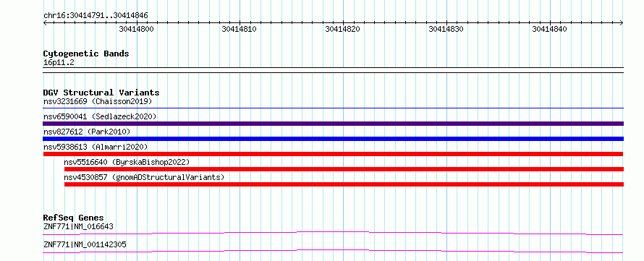Open variant nsv827612 (Park2010) label

87,132
